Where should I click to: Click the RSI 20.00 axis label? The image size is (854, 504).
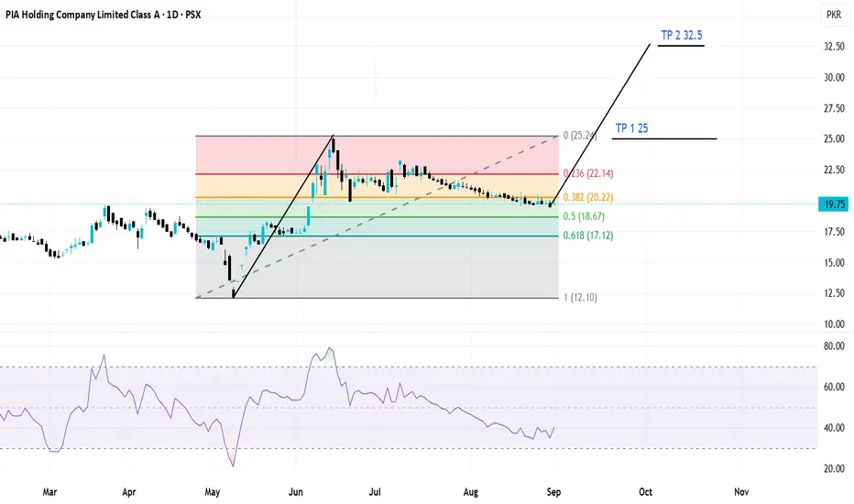tap(834, 468)
